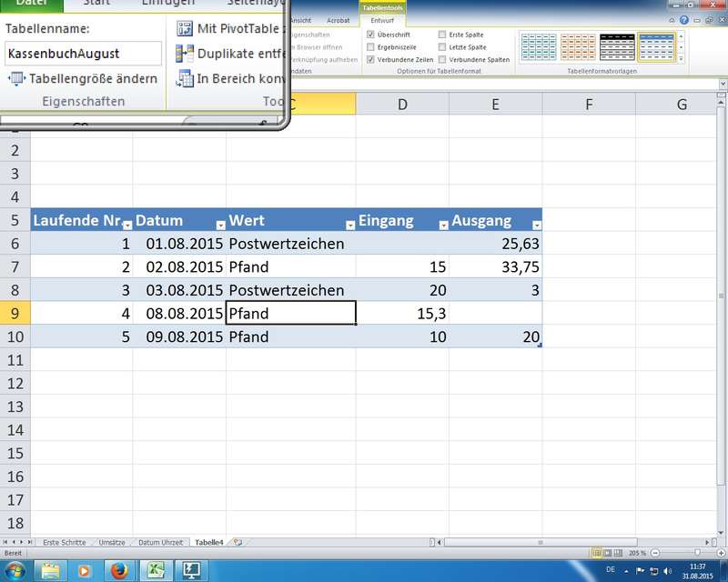Switch to Page Layout view icon
728x582 pixels.
(607, 553)
